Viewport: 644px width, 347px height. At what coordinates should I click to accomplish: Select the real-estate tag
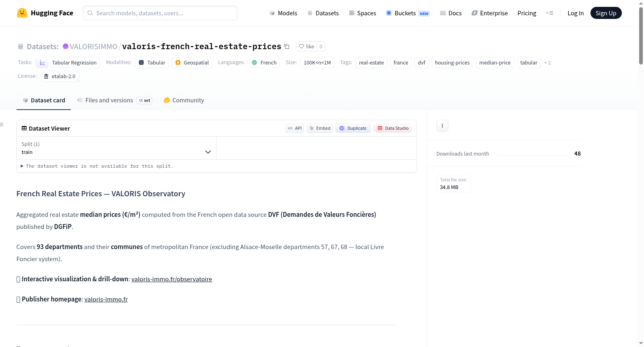[372, 62]
